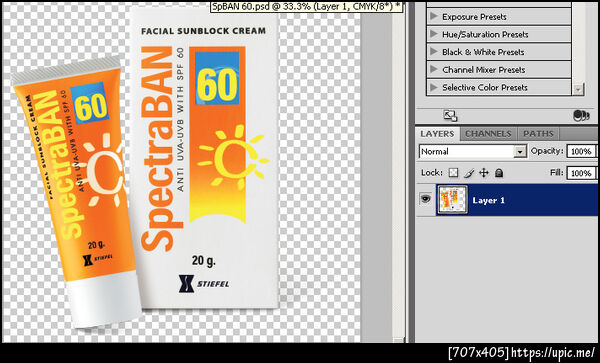Expand the Hue/Saturation Presets group
The height and width of the screenshot is (363, 600).
click(434, 34)
